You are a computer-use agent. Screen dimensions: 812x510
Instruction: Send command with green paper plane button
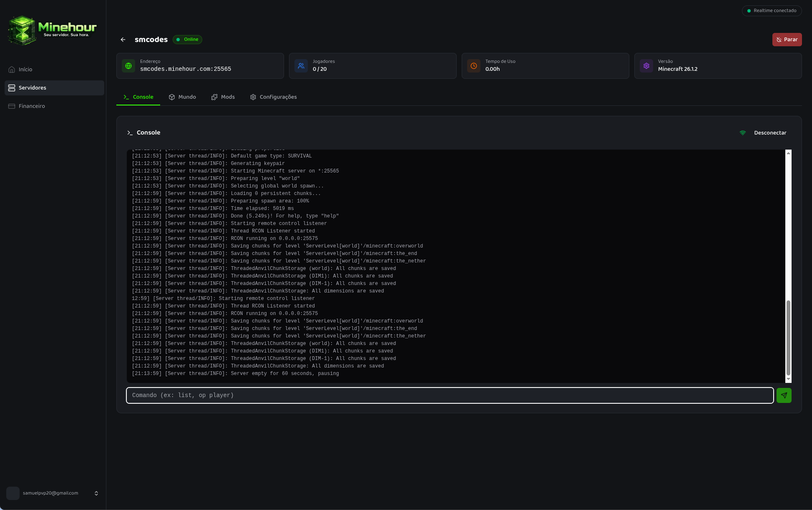coord(784,395)
